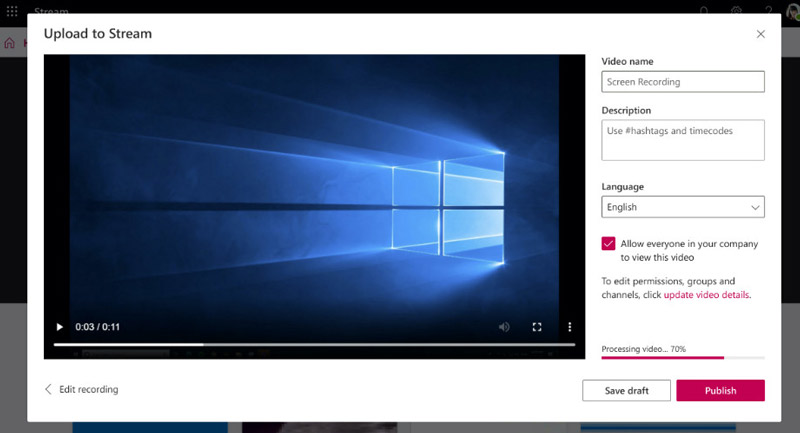Mute the video with the speaker icon
Viewport: 800px width, 433px height.
[504, 327]
